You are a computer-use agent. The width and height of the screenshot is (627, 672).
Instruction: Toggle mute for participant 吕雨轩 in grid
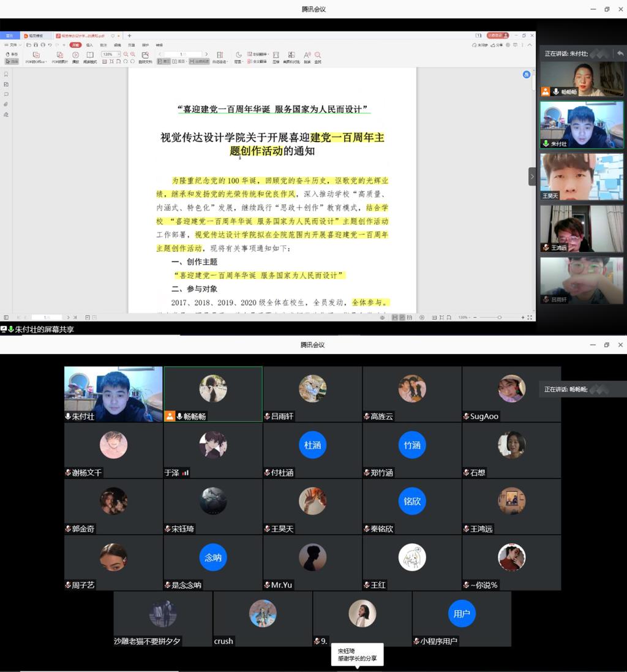[x=267, y=416]
